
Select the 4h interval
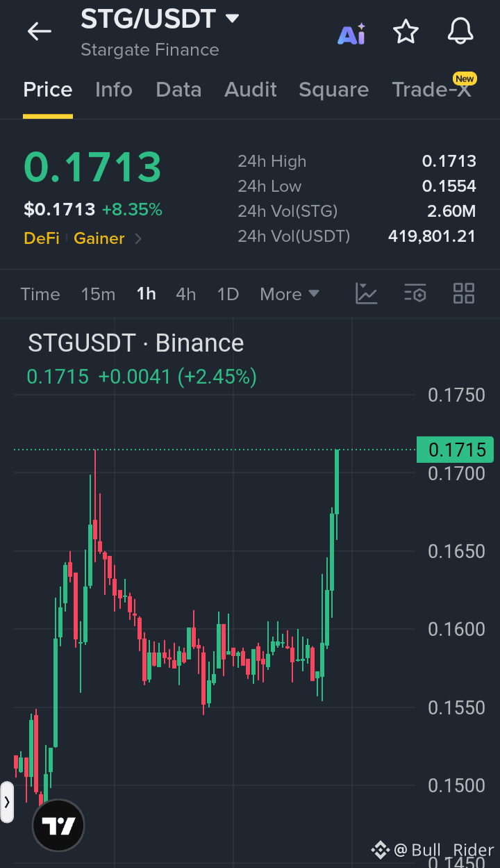tap(185, 294)
